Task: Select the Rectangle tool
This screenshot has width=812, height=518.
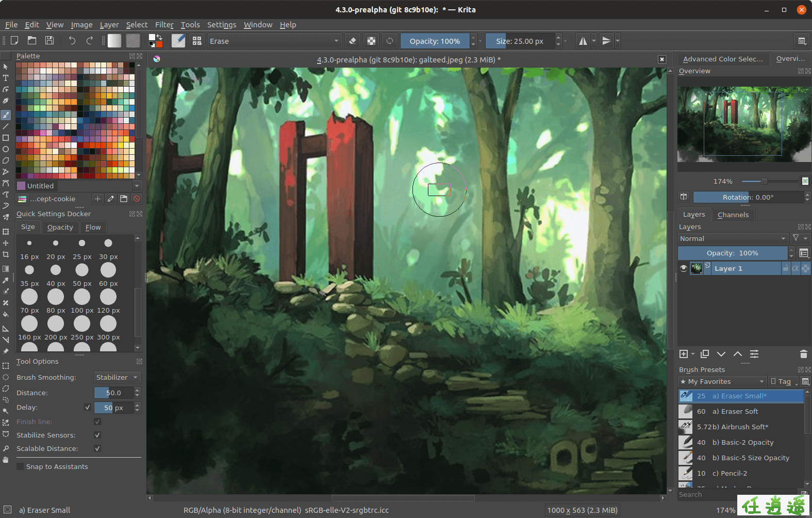Action: (6, 138)
